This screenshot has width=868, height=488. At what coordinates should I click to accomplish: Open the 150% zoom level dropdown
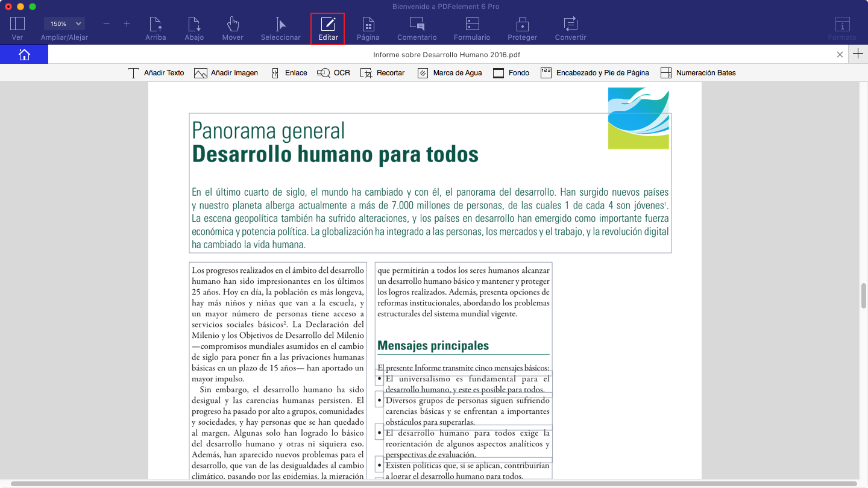click(64, 24)
